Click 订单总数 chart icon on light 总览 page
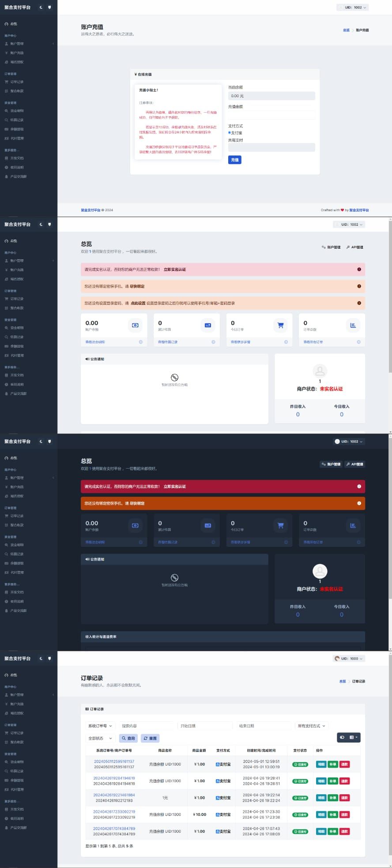The height and width of the screenshot is (868, 392). (x=353, y=326)
